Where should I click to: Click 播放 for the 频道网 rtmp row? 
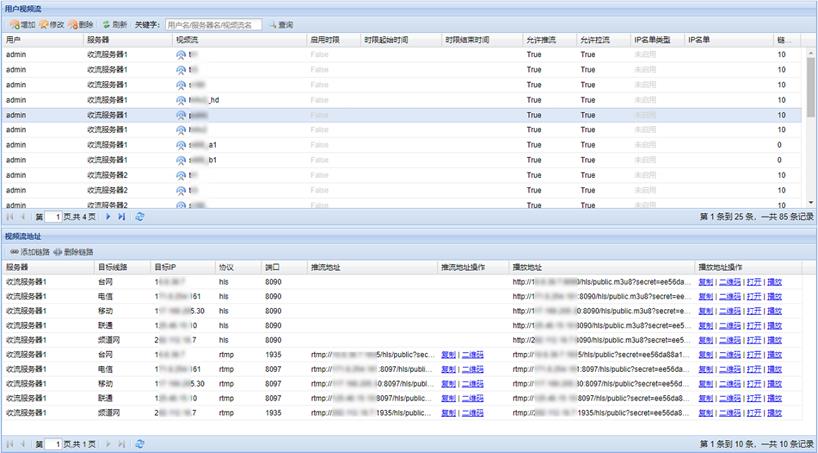tap(774, 413)
